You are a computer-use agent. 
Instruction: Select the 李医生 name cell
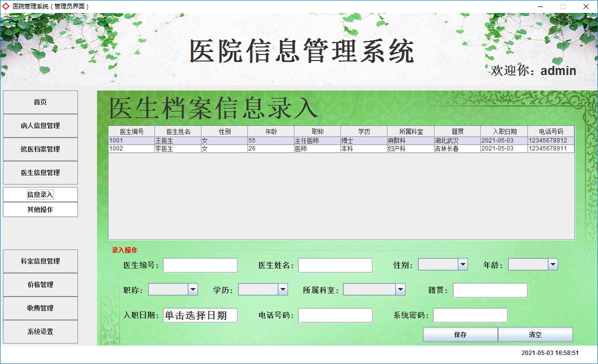(x=178, y=149)
